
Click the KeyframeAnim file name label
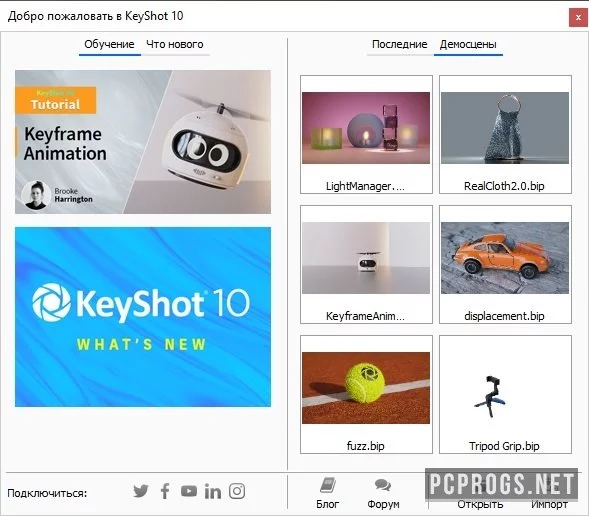click(x=365, y=316)
